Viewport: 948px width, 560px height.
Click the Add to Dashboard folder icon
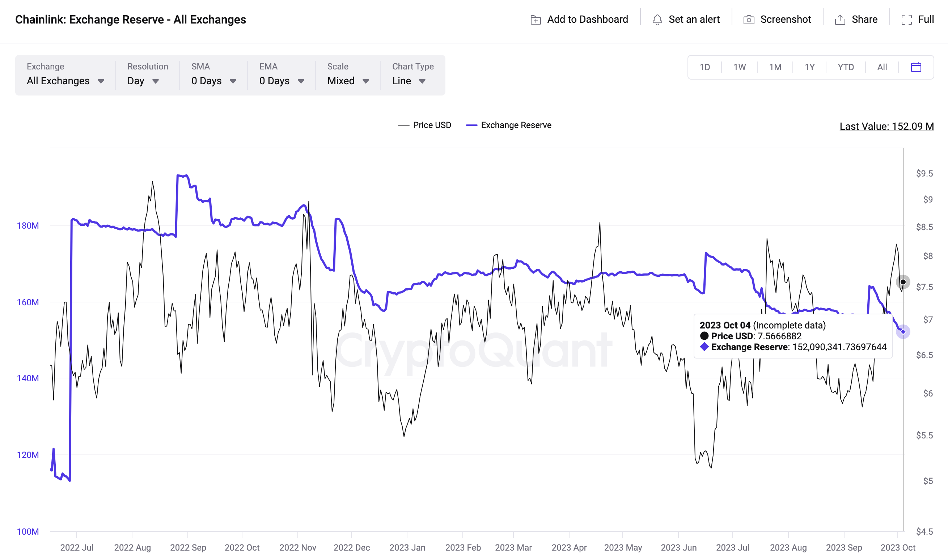pyautogui.click(x=536, y=20)
